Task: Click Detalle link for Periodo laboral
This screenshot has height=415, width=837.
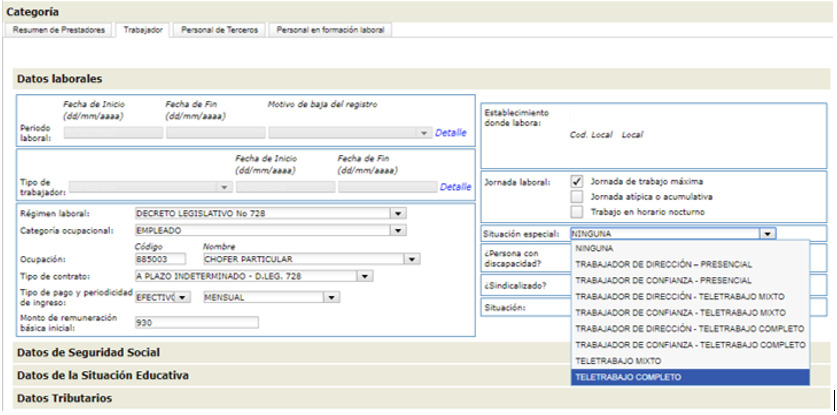Action: tap(451, 133)
